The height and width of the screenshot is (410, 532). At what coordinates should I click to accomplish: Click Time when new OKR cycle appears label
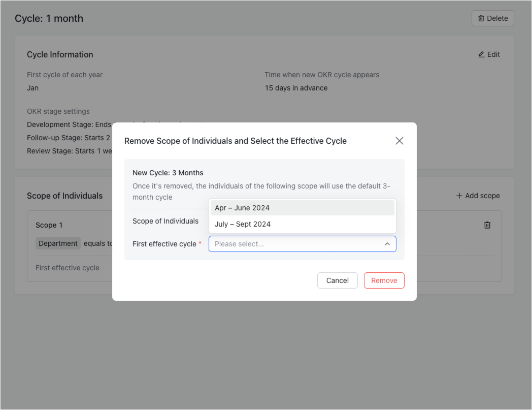coord(322,75)
